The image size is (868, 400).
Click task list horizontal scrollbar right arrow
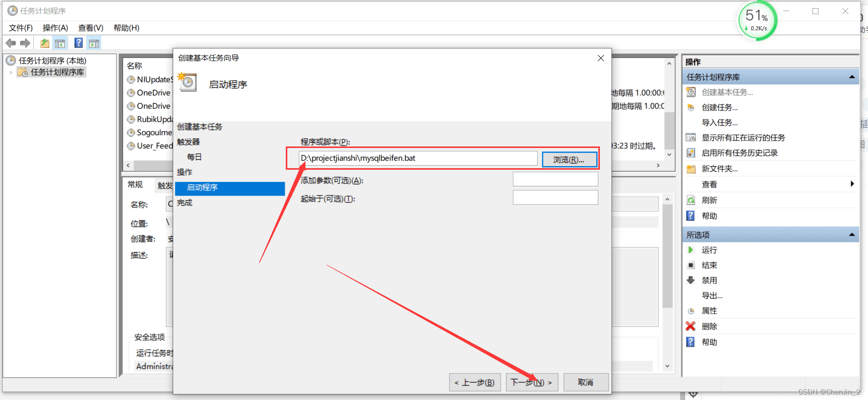[658, 165]
